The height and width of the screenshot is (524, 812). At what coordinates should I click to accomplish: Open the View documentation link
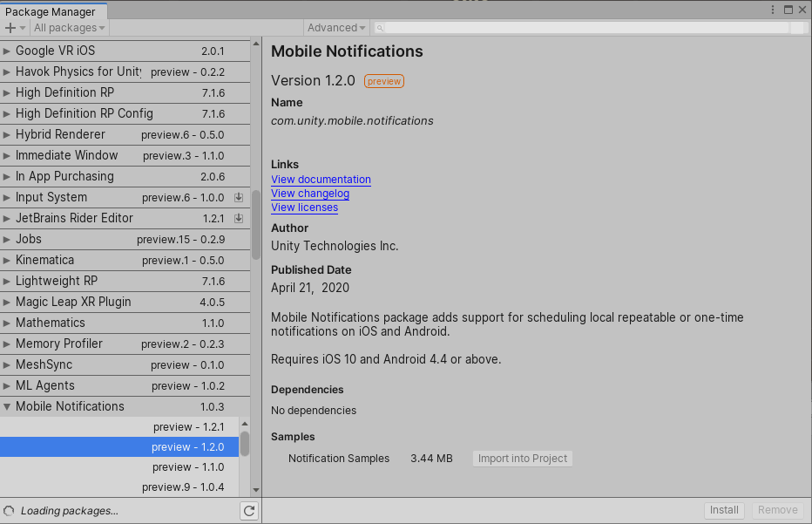tap(321, 180)
